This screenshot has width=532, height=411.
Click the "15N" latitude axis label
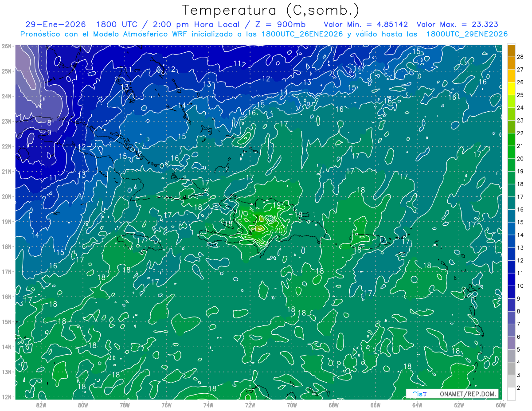[x=6, y=322]
